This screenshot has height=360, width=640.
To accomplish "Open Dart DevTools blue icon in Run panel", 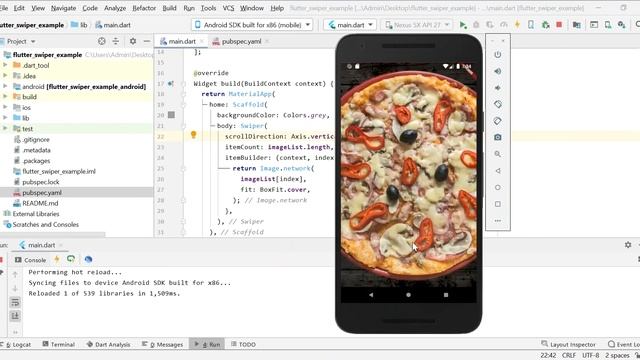I will [x=88, y=259].
